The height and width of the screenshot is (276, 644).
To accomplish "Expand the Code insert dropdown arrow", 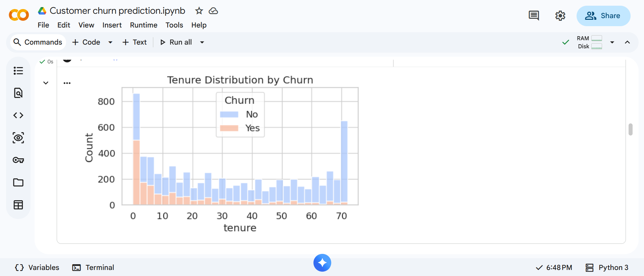I will (x=110, y=42).
